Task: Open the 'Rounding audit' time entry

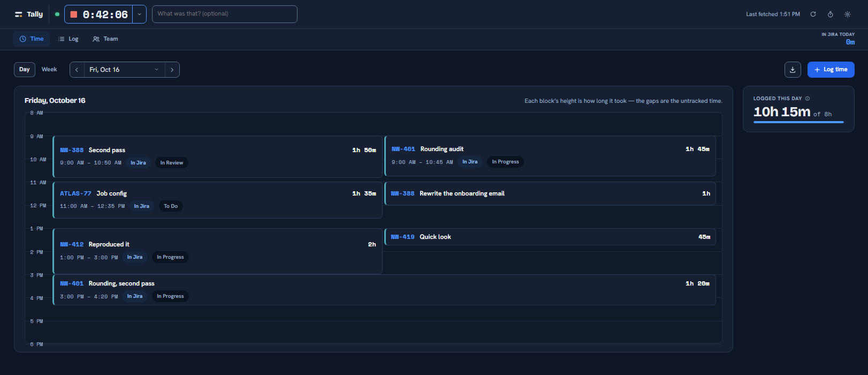Action: [x=550, y=156]
